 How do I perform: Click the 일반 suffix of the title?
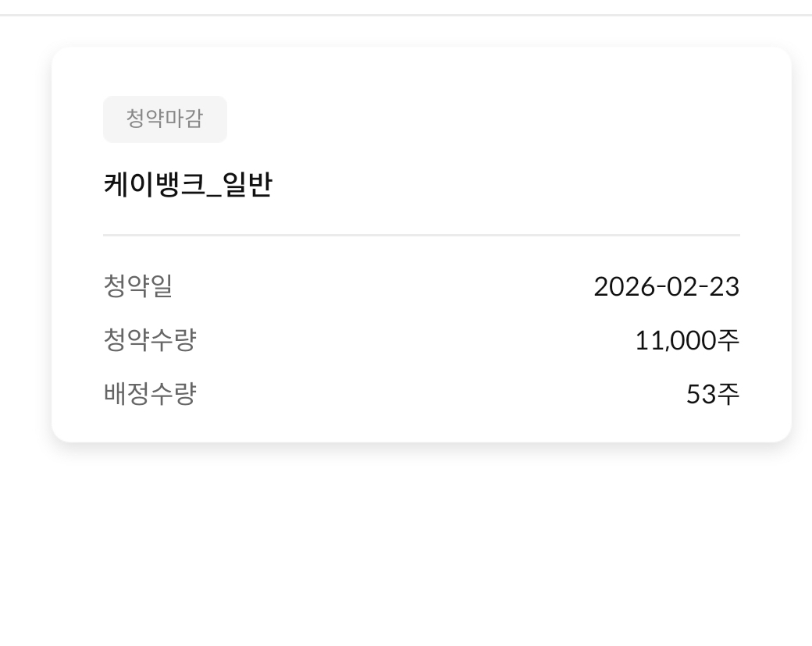pyautogui.click(x=248, y=186)
